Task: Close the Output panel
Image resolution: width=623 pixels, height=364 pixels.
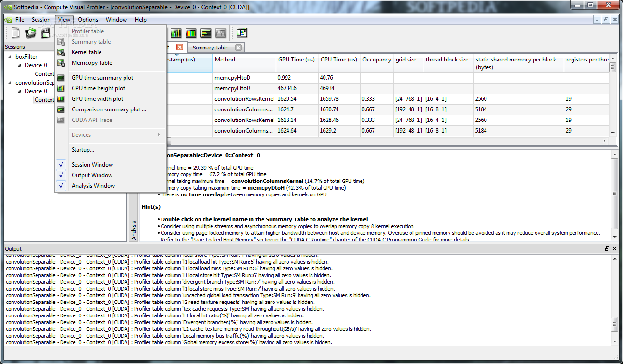Action: tap(614, 249)
